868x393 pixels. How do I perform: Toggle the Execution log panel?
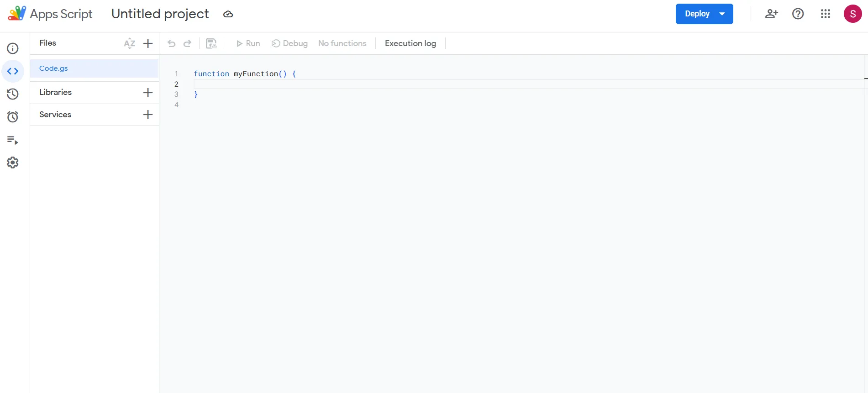point(410,43)
